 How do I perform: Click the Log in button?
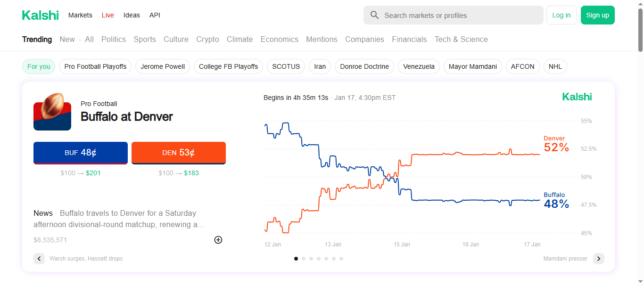point(561,15)
